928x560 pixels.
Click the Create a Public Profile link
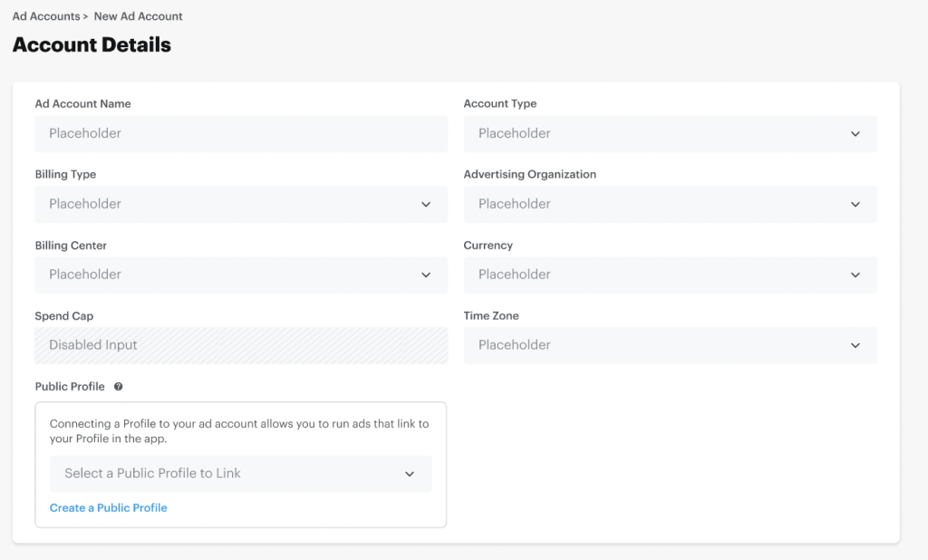(x=108, y=507)
